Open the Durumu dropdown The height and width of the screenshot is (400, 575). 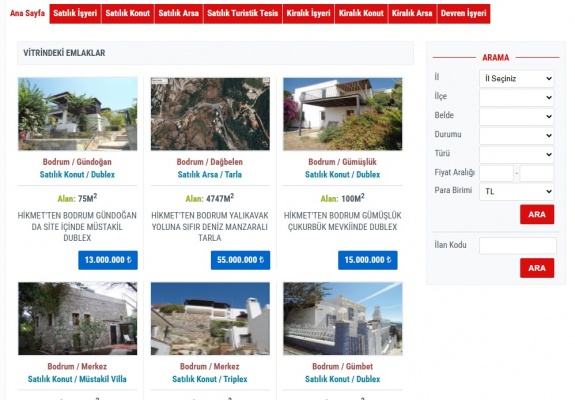[x=516, y=136]
